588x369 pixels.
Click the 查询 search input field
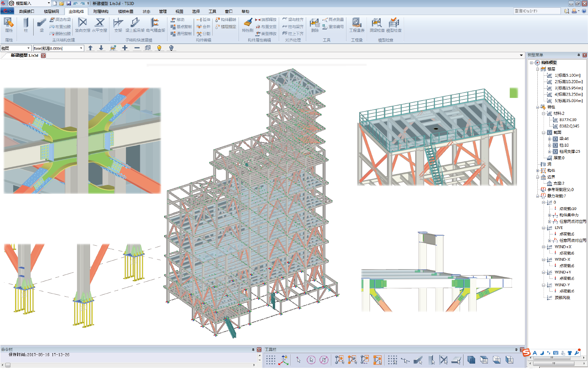point(537,11)
